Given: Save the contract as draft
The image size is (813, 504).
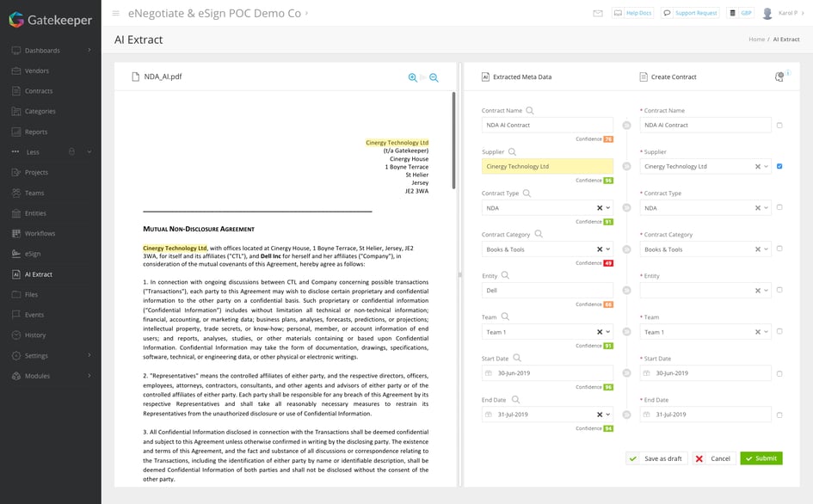Looking at the screenshot, I should [x=656, y=458].
